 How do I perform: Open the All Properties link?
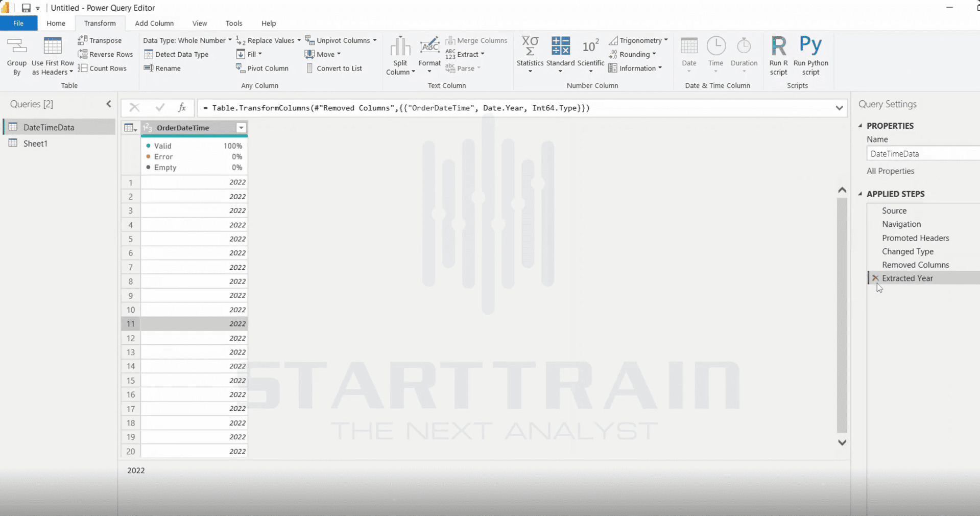pyautogui.click(x=890, y=171)
